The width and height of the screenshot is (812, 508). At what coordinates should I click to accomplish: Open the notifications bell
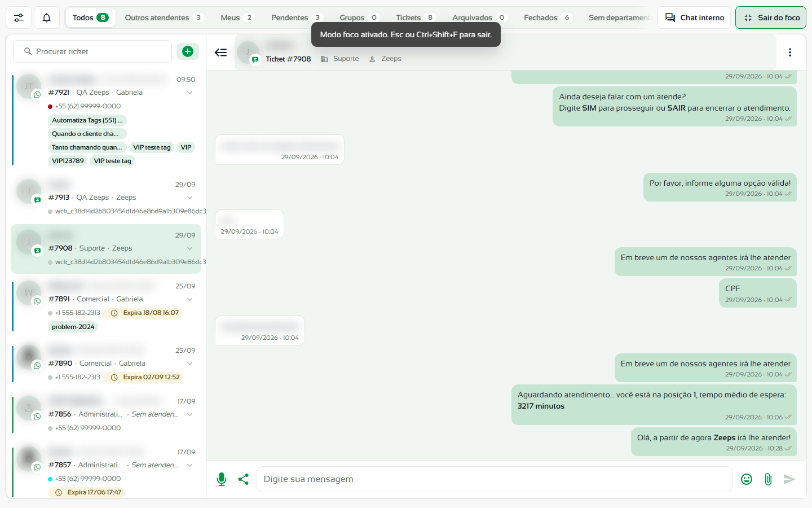tap(47, 17)
